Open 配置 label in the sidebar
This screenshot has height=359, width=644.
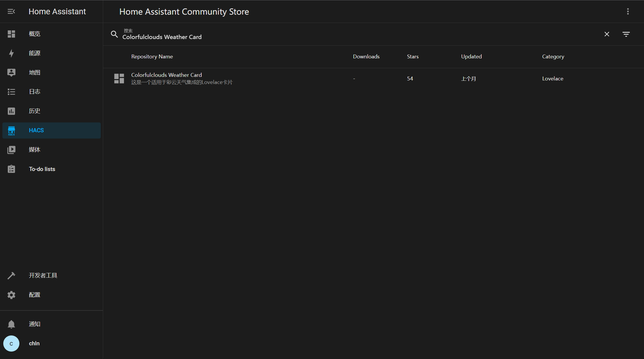pyautogui.click(x=35, y=295)
